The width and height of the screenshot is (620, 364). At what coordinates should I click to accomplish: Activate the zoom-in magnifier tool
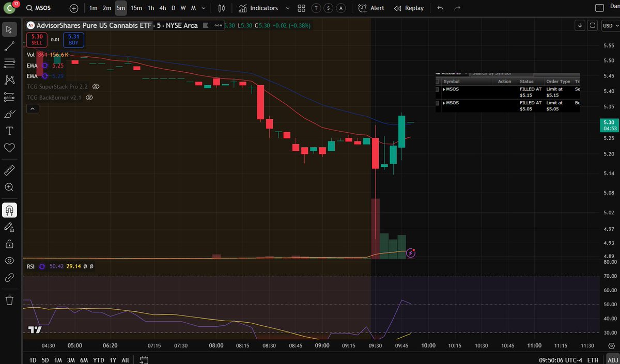[9, 187]
